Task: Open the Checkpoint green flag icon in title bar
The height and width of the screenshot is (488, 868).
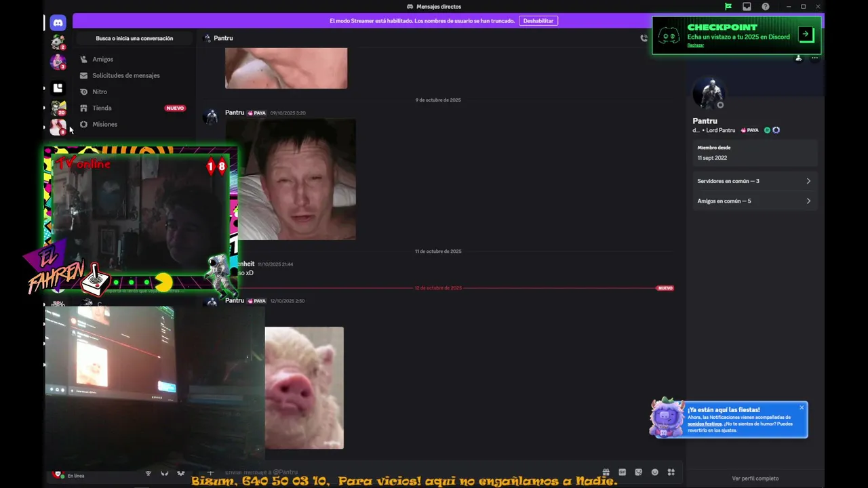Action: click(x=728, y=7)
